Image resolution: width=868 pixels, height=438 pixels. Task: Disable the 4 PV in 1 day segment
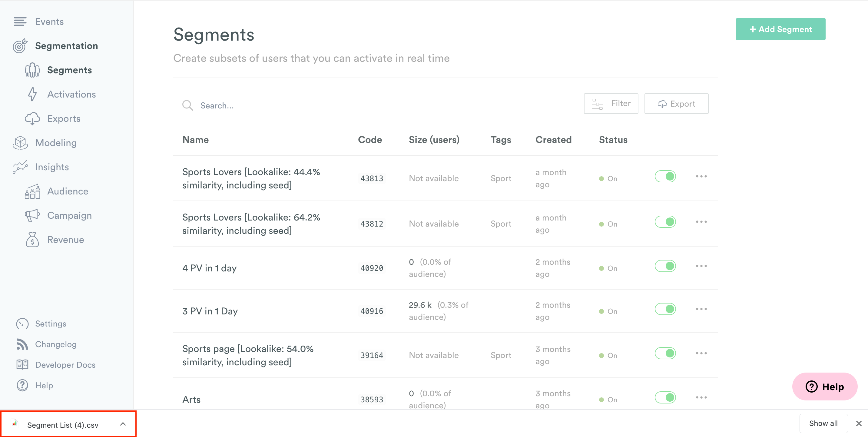coord(665,266)
